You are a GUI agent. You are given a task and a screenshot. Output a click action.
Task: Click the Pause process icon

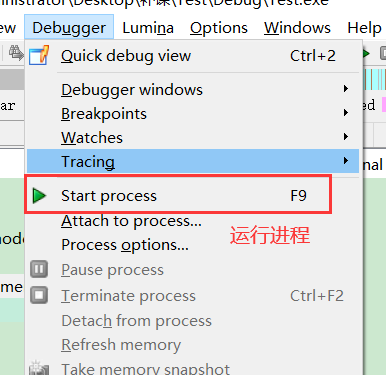click(x=39, y=269)
